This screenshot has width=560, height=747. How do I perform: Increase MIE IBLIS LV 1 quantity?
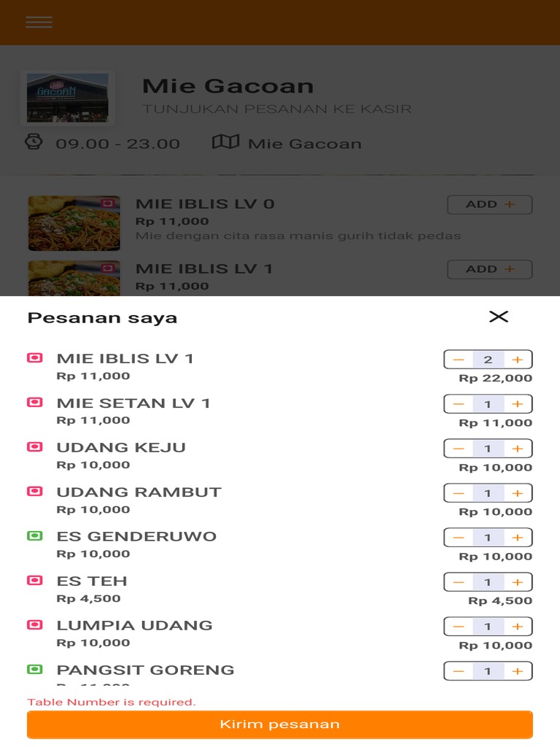click(x=517, y=360)
